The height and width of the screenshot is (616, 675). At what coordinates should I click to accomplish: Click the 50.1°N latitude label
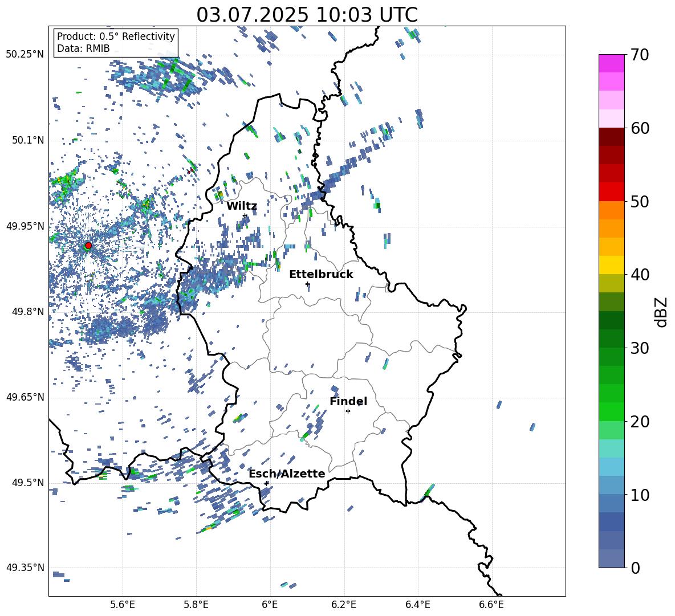pyautogui.click(x=28, y=141)
